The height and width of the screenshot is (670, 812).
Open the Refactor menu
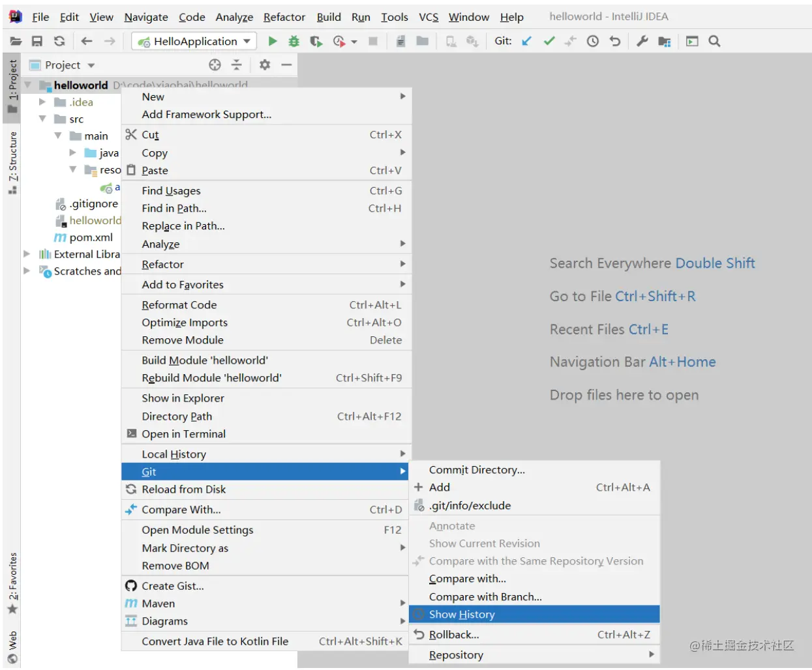(x=284, y=17)
